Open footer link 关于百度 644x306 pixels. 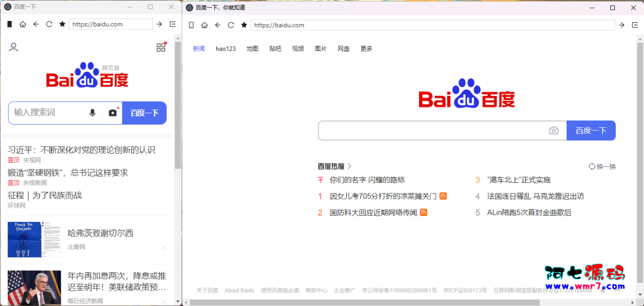point(207,290)
